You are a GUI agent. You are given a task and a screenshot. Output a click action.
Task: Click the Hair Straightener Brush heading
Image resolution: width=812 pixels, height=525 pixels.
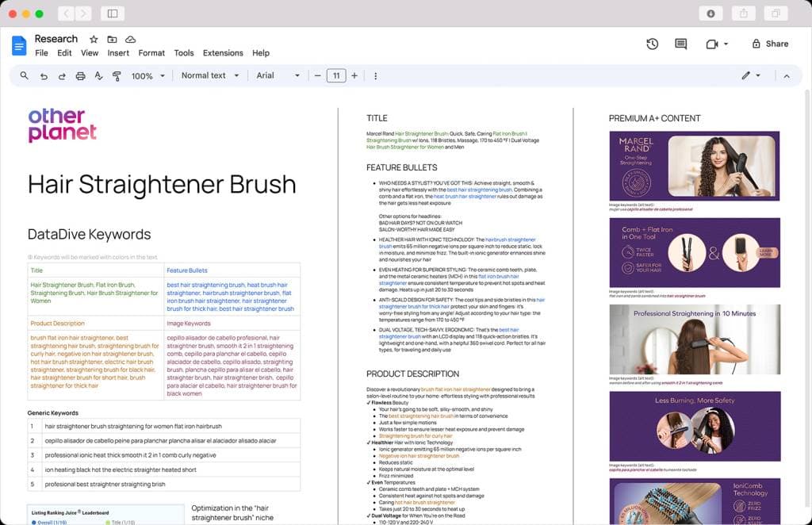(x=162, y=184)
